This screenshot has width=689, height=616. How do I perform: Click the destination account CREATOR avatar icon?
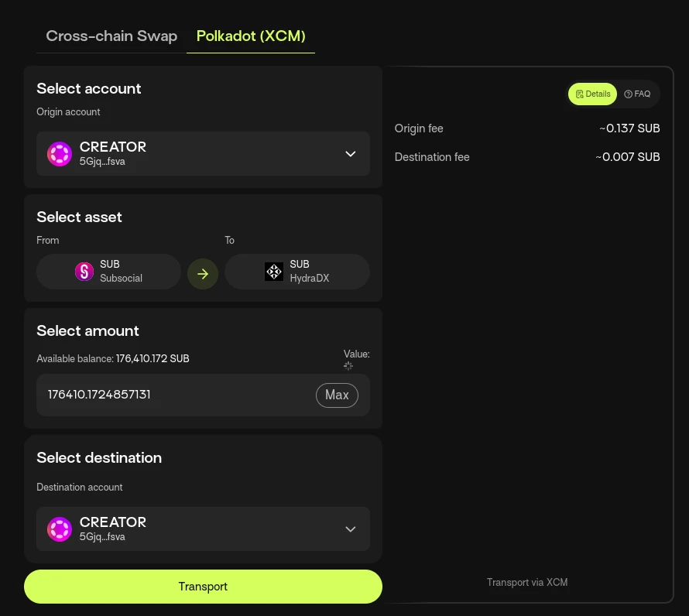coord(60,529)
